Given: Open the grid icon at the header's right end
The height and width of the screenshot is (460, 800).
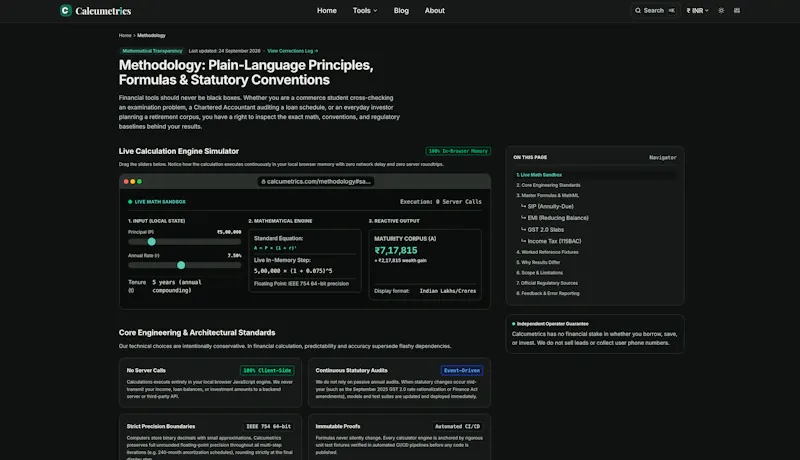Looking at the screenshot, I should point(737,10).
